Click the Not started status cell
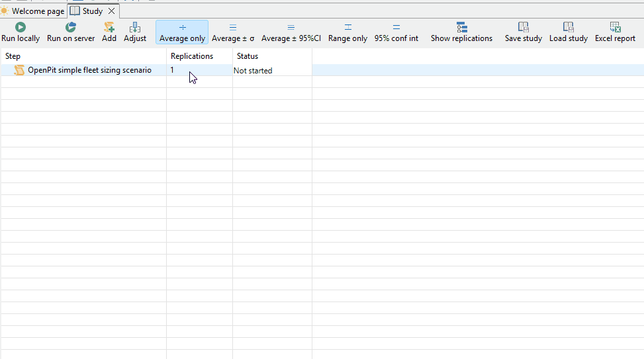The width and height of the screenshot is (644, 359). coord(272,70)
